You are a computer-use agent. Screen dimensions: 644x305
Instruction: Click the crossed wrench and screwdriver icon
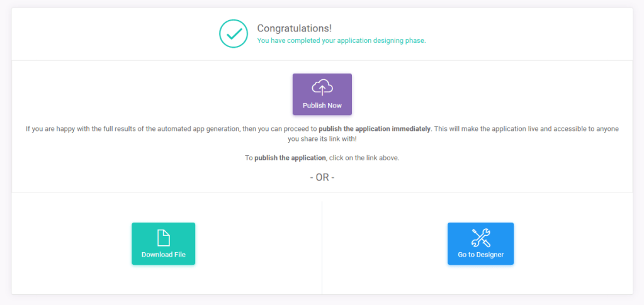[x=480, y=237]
